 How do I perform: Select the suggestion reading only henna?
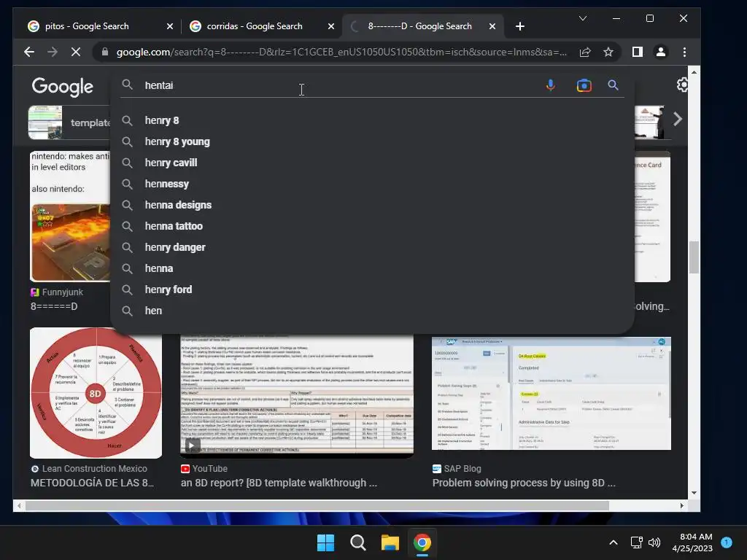point(372,268)
